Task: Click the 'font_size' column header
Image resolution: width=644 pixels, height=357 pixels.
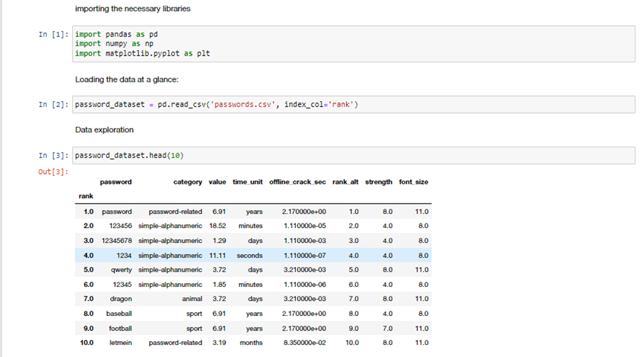Action: coord(413,182)
